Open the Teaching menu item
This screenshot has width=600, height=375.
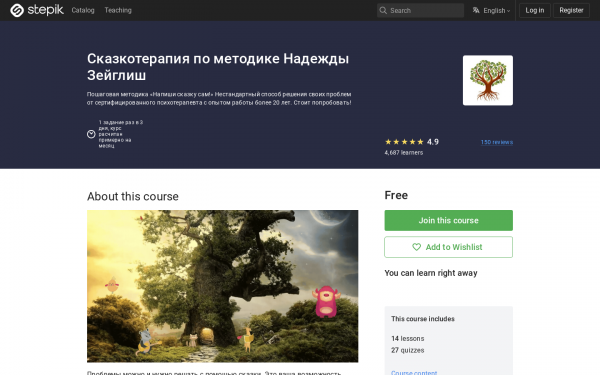[118, 10]
